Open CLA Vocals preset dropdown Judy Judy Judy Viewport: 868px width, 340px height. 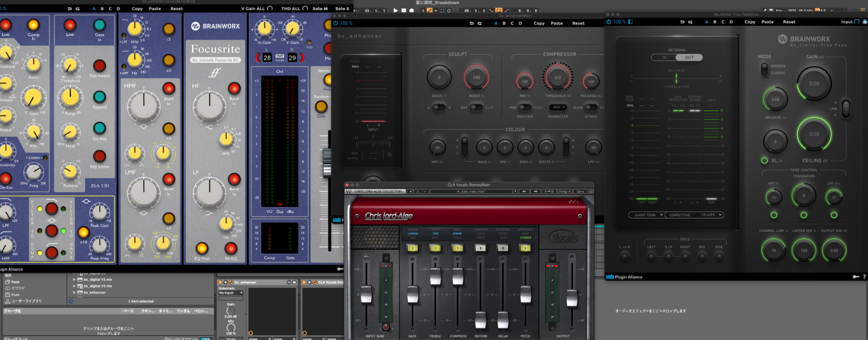tap(474, 191)
